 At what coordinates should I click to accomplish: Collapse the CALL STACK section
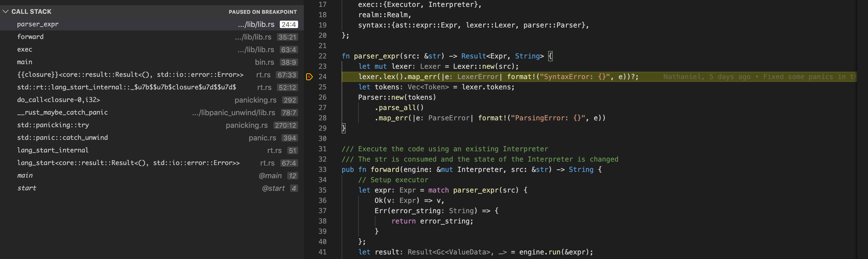pyautogui.click(x=5, y=11)
